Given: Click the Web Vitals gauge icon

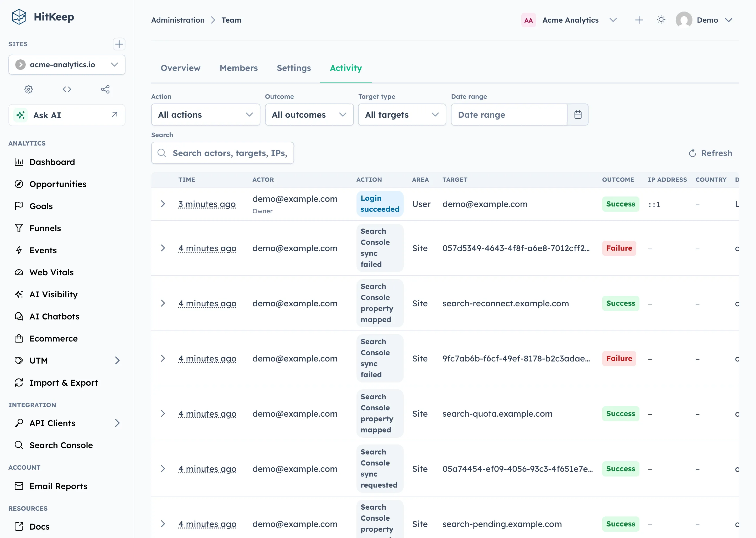Looking at the screenshot, I should [x=19, y=272].
